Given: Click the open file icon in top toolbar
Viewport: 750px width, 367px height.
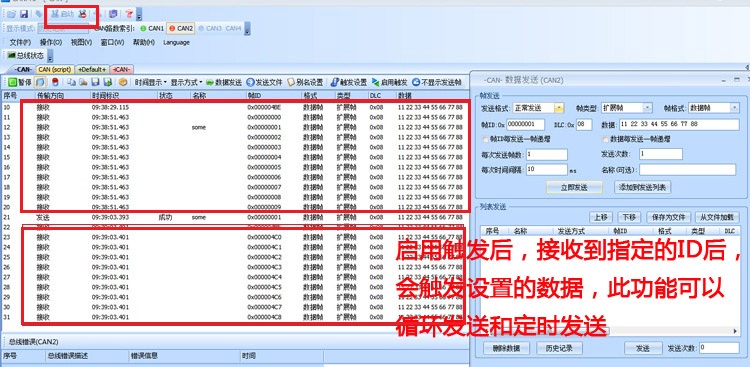Looking at the screenshot, I should point(11,14).
